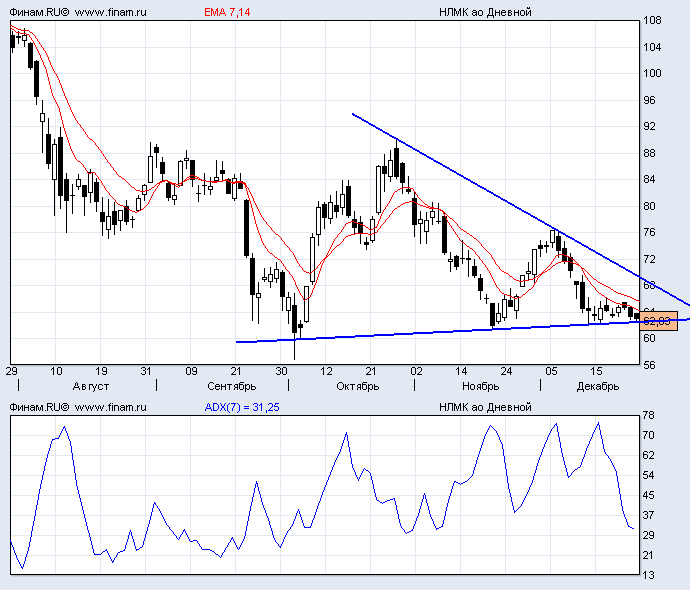Screen dimensions: 690x590
Task: Click price axis value 72
Action: 650,259
